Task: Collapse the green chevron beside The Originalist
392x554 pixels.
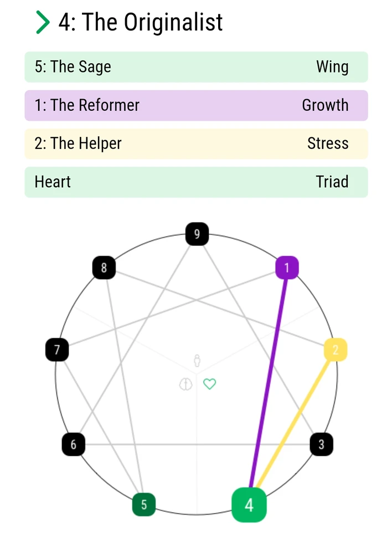Action: pyautogui.click(x=43, y=22)
